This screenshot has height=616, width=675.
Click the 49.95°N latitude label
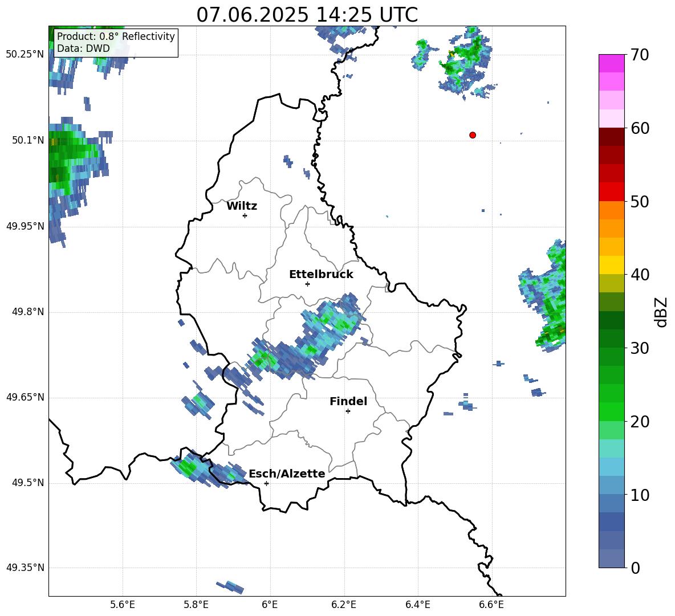[25, 226]
